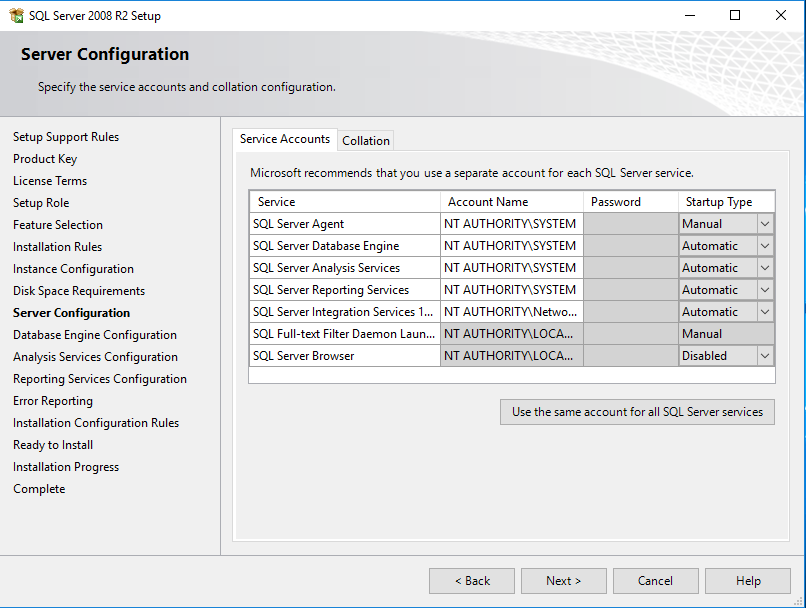Edit SQL Server Agent account name field
Image resolution: width=806 pixels, height=608 pixels.
511,224
